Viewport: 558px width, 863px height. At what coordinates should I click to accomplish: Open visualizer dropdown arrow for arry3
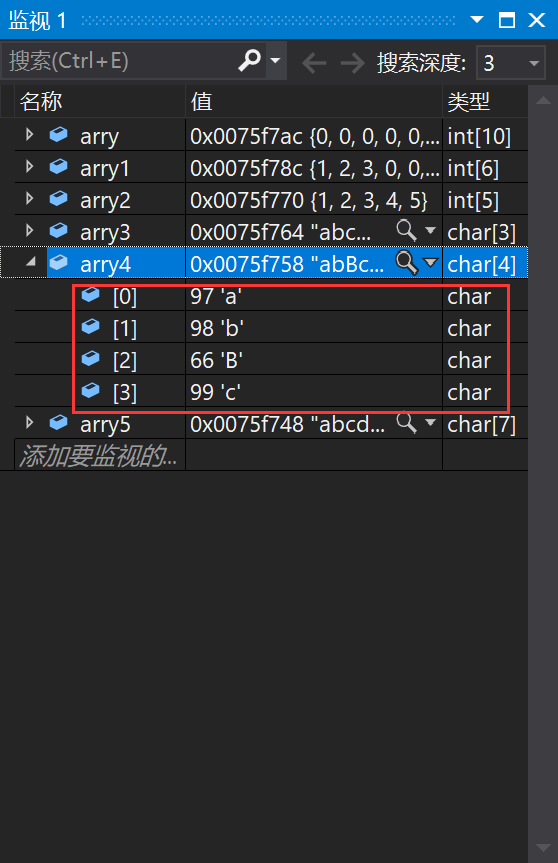(430, 231)
